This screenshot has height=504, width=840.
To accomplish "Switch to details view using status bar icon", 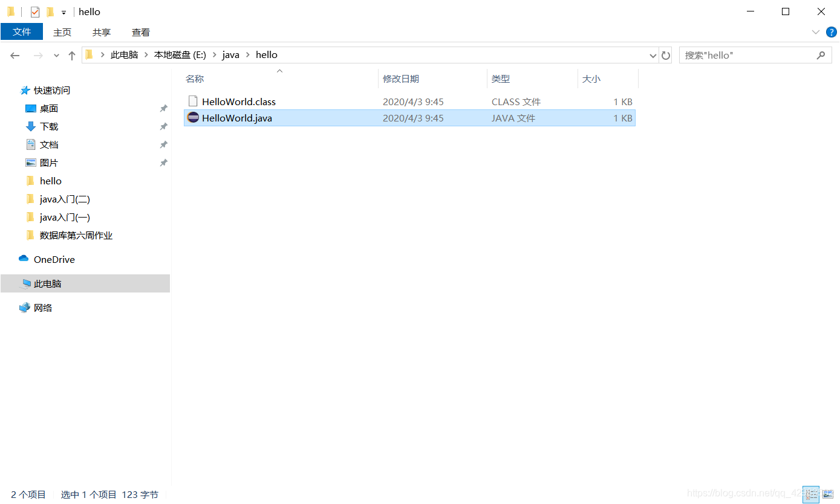I will 810,494.
